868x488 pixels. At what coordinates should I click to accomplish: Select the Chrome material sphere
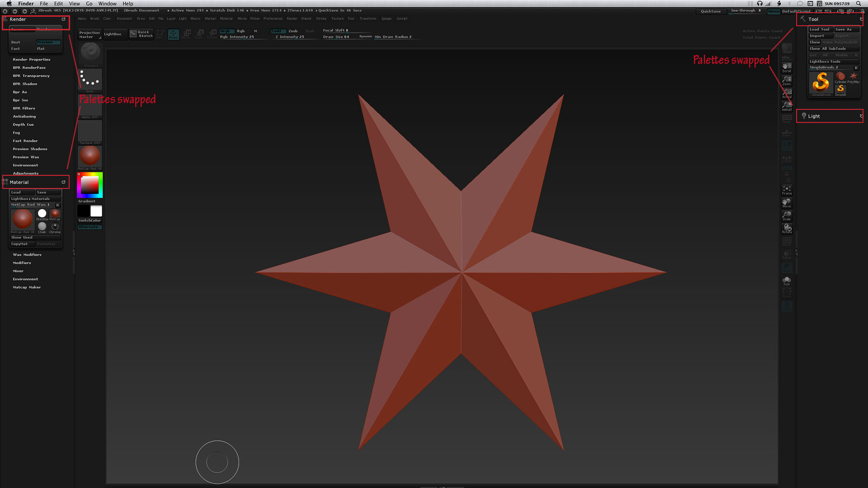click(x=55, y=227)
